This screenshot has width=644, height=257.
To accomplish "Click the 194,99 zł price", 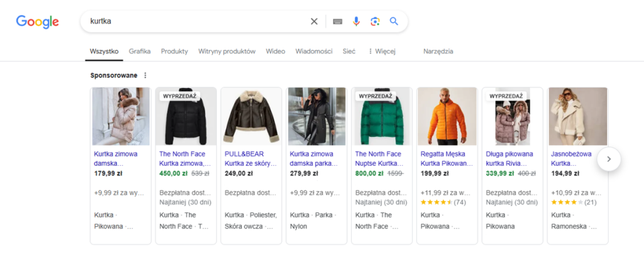I will pos(565,173).
